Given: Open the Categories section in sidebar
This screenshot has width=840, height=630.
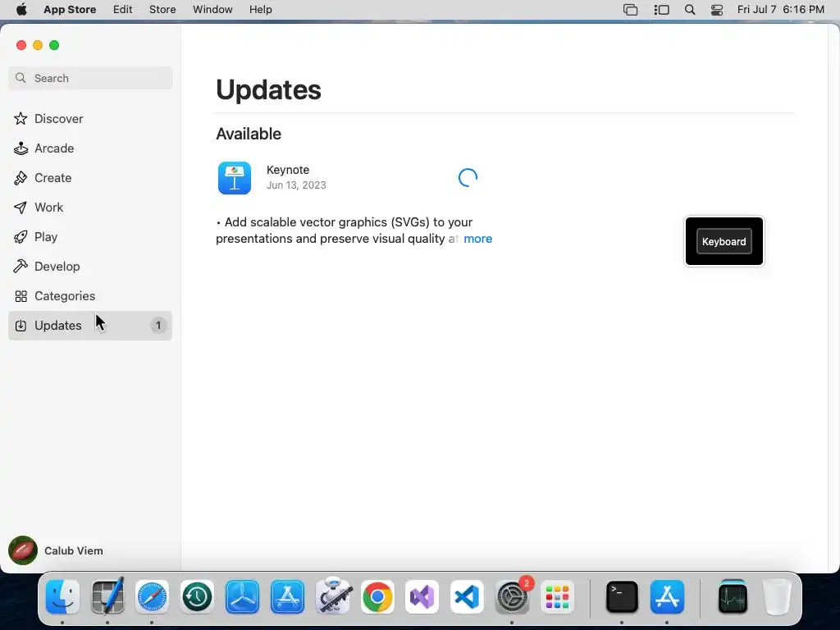Looking at the screenshot, I should 90,295.
